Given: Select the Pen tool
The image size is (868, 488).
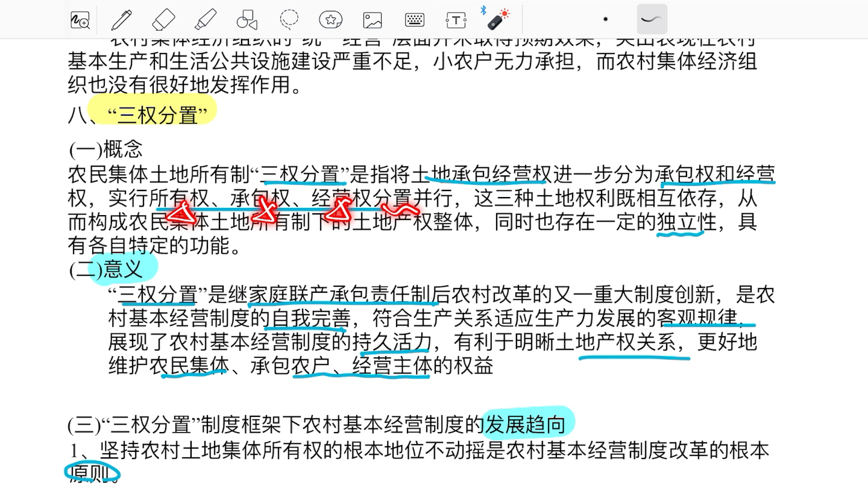Looking at the screenshot, I should click(122, 20).
